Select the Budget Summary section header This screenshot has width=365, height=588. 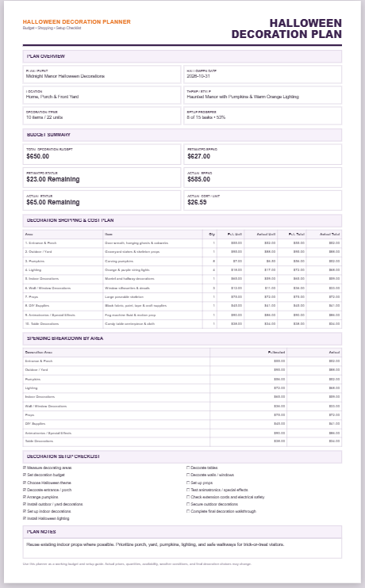(182, 135)
